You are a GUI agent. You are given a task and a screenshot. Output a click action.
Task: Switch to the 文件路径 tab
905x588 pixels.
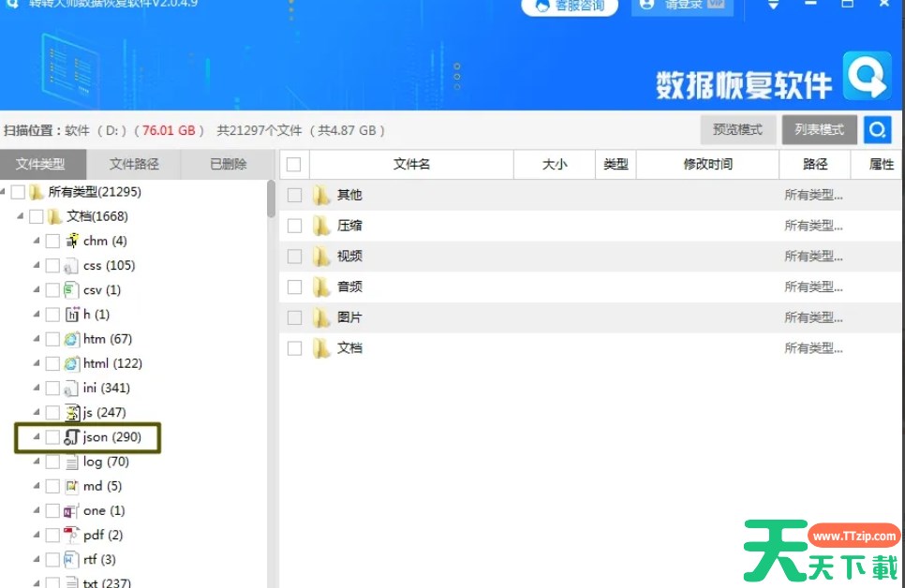coord(134,164)
